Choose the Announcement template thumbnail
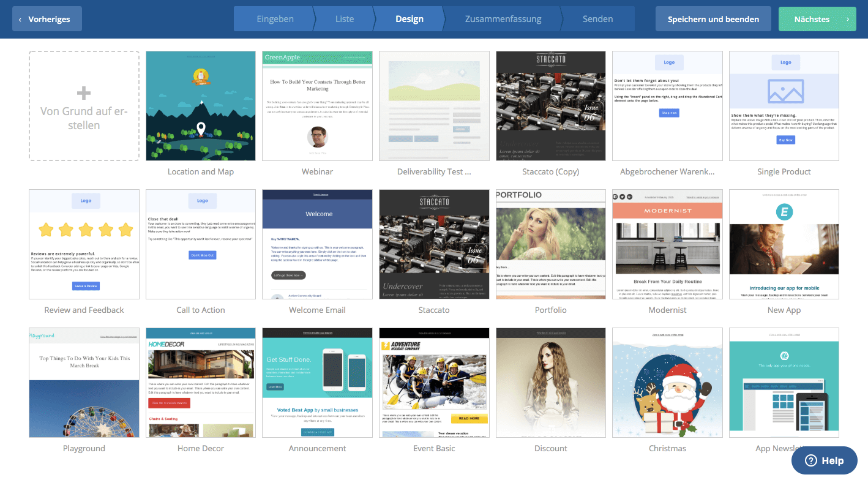 click(317, 383)
